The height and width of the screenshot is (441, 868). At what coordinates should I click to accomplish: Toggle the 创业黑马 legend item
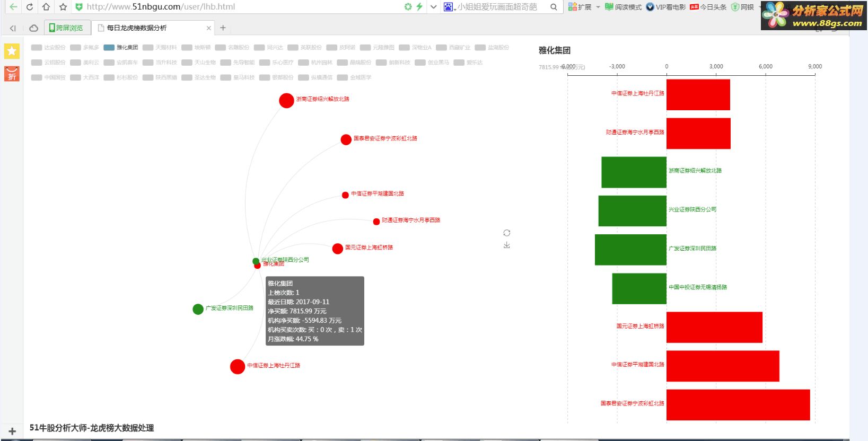(x=432, y=63)
